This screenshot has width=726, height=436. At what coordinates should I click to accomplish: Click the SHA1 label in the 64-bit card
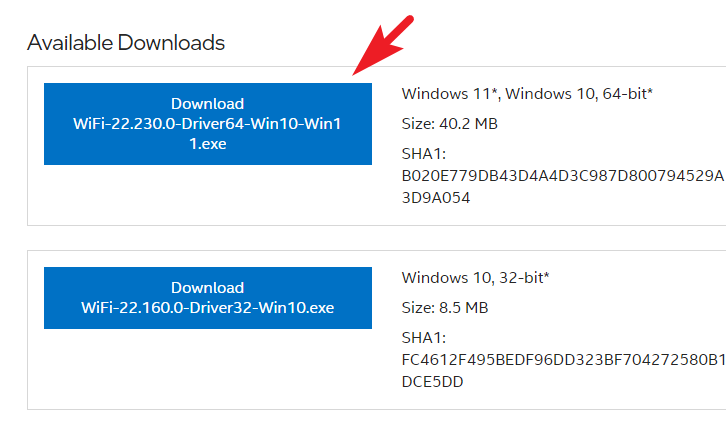coord(424,154)
